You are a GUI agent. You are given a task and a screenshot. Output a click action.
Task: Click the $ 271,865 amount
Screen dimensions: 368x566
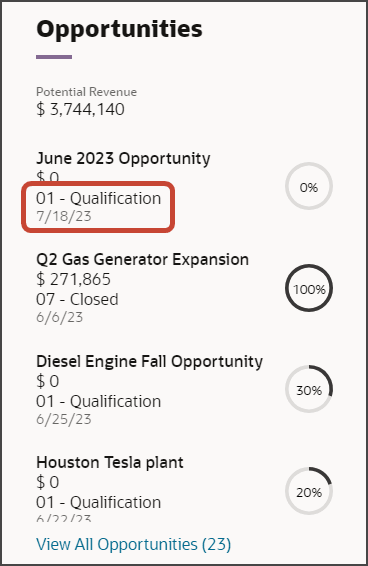tap(73, 279)
